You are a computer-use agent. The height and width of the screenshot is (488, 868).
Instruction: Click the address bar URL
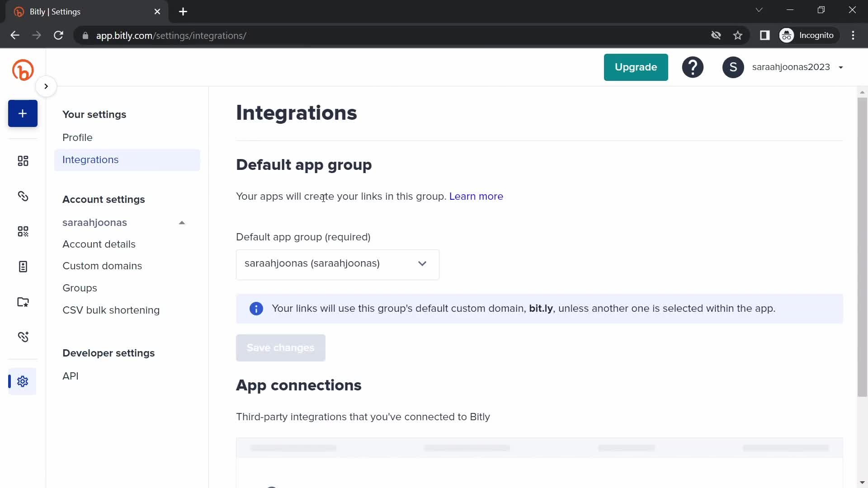pyautogui.click(x=171, y=36)
